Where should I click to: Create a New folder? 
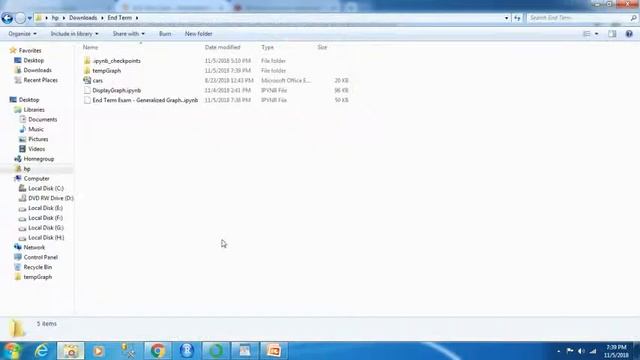[198, 34]
